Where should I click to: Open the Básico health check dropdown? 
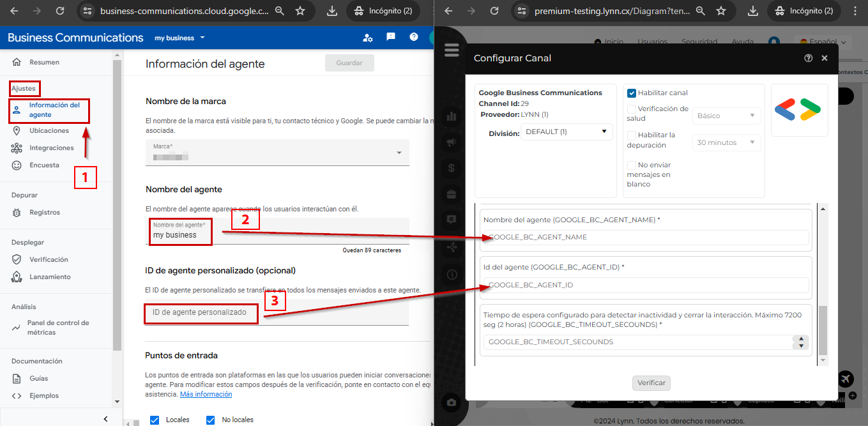click(726, 116)
